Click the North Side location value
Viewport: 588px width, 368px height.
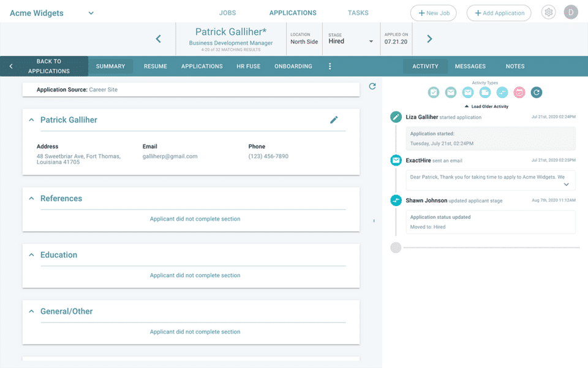(304, 42)
